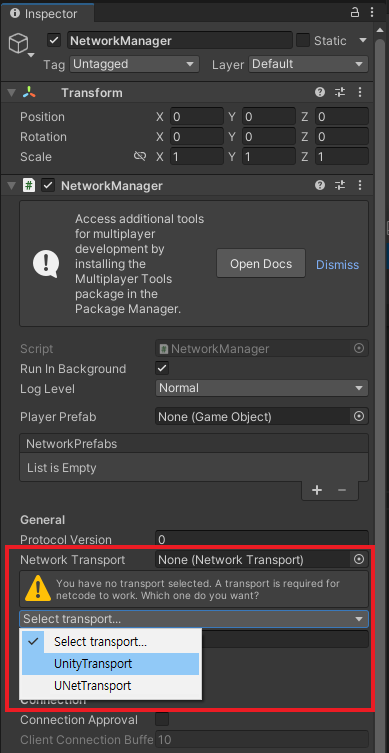This screenshot has width=389, height=753.
Task: Click the minus to remove NetworkPrefab
Action: (x=342, y=490)
